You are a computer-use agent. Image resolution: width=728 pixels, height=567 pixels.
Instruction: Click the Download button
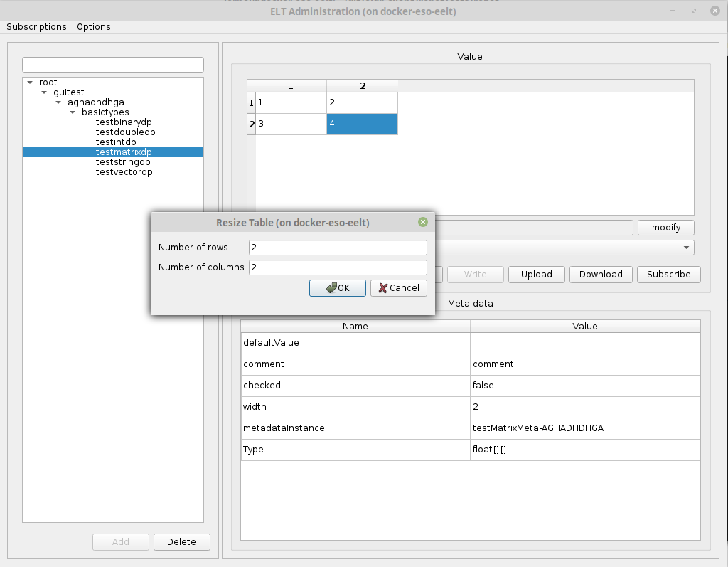[601, 275]
